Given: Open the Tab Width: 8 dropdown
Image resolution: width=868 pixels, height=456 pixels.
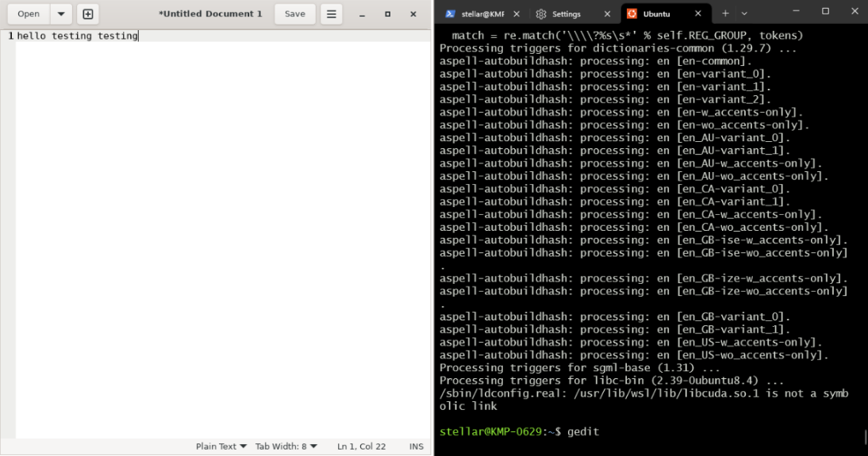Looking at the screenshot, I should pos(286,446).
